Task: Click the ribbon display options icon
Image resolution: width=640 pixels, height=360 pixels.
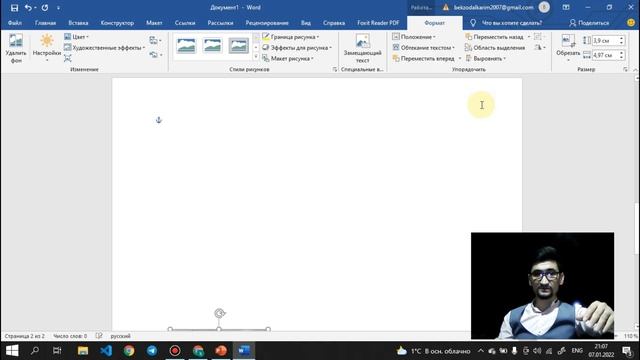Action: click(566, 7)
